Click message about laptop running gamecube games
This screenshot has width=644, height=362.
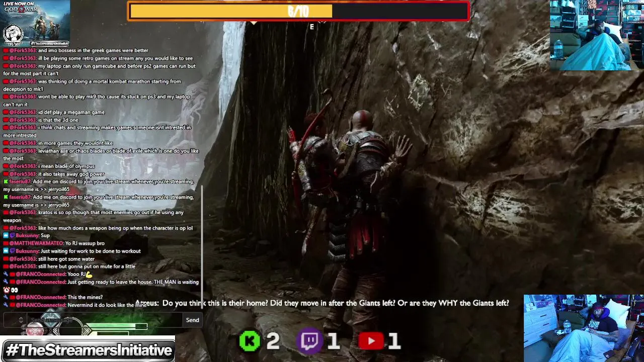pos(100,69)
